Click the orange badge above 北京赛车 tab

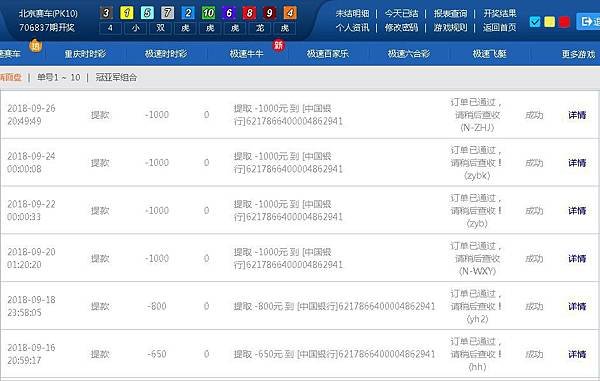click(x=36, y=46)
